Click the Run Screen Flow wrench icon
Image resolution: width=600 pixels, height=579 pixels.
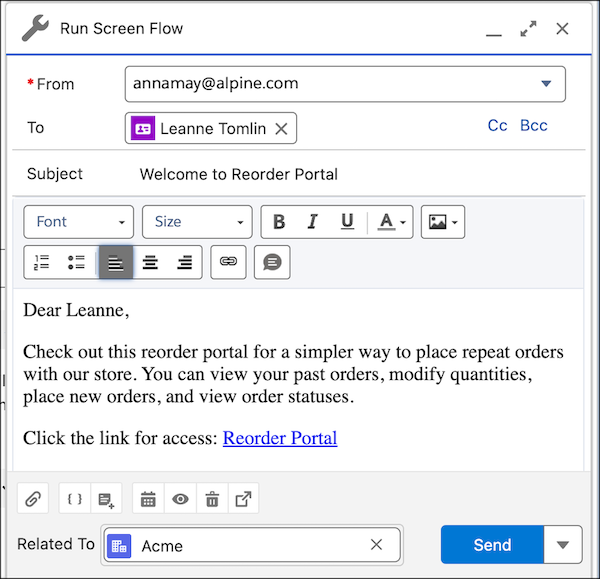(x=35, y=28)
